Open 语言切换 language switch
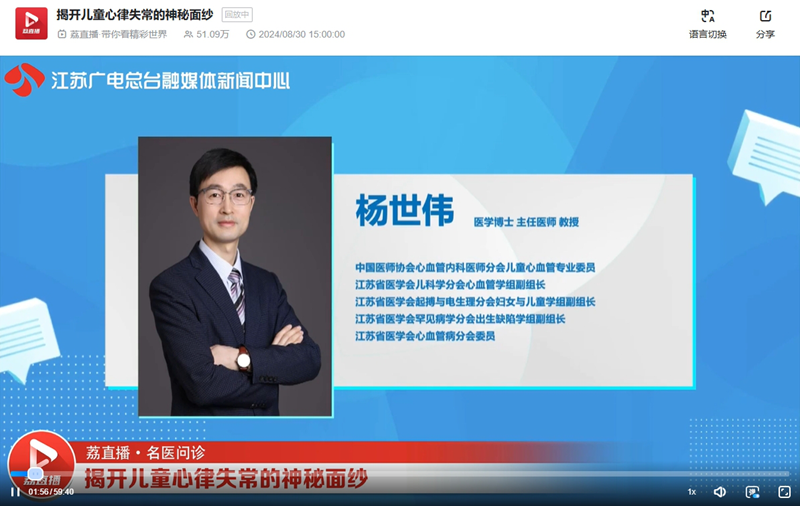Image resolution: width=800 pixels, height=506 pixels. (708, 24)
